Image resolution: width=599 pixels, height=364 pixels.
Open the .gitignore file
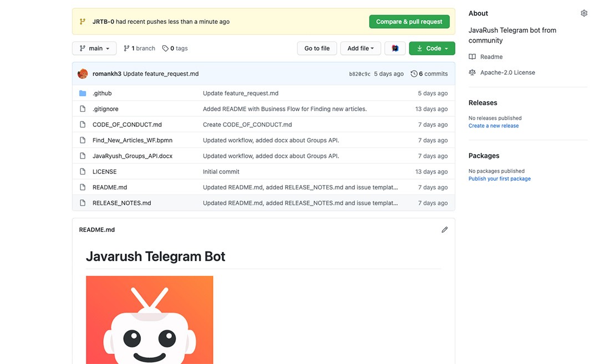point(105,109)
